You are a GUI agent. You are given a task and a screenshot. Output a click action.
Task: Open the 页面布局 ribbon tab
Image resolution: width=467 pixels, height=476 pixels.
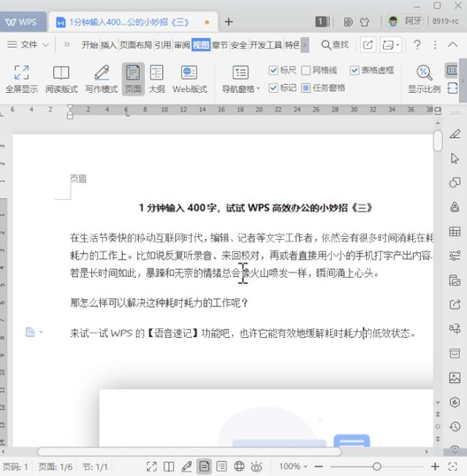(x=136, y=45)
